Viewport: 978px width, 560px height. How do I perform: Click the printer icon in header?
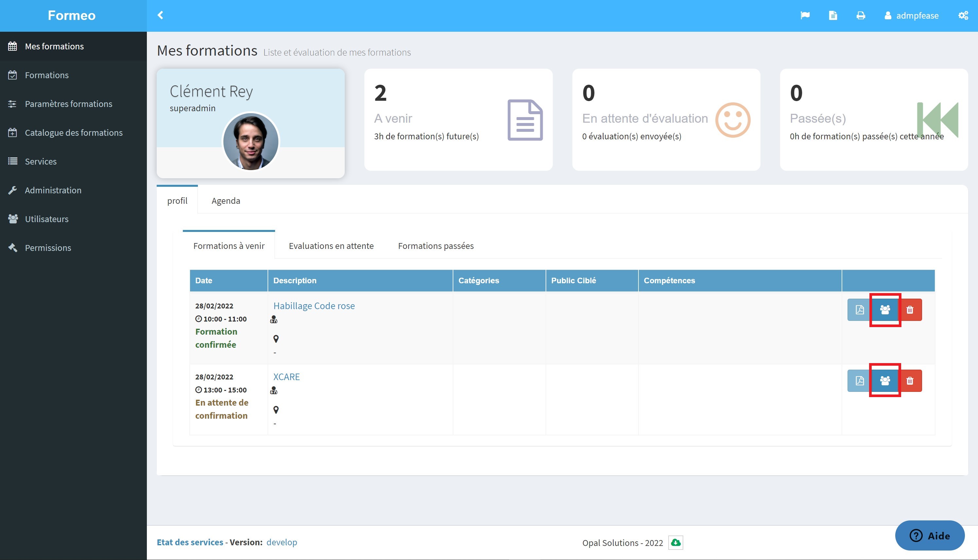point(861,15)
